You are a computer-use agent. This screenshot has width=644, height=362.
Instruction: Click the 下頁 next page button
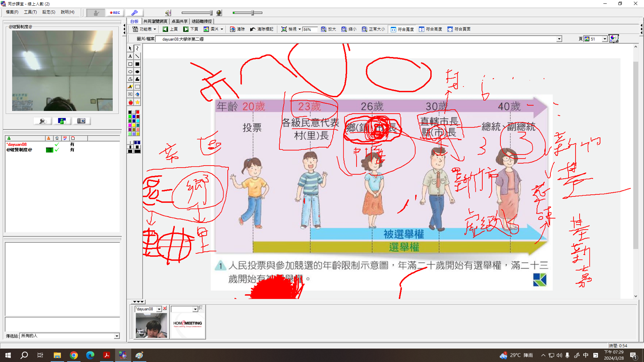(x=191, y=29)
